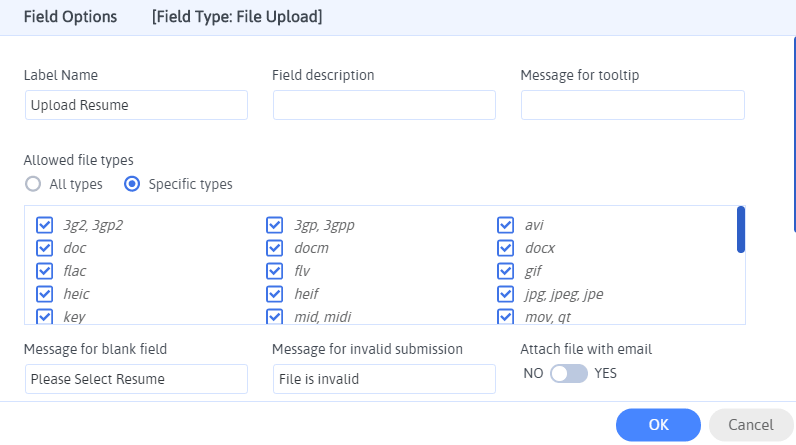Select the All types radio button
The width and height of the screenshot is (796, 445).
33,184
